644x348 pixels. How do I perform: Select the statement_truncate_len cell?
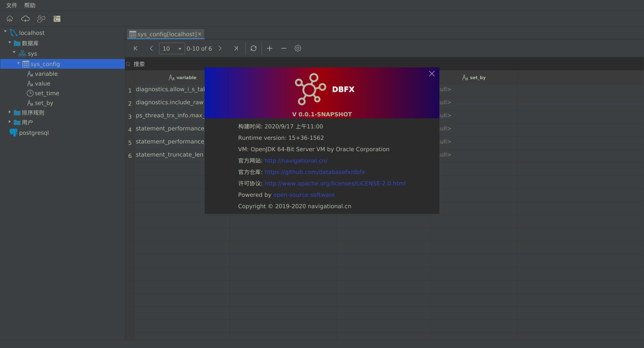(170, 155)
